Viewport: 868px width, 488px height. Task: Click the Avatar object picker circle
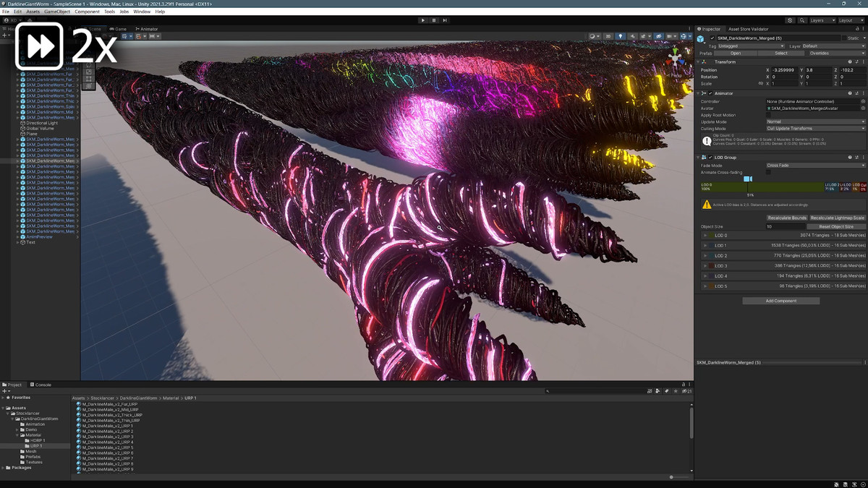point(863,108)
